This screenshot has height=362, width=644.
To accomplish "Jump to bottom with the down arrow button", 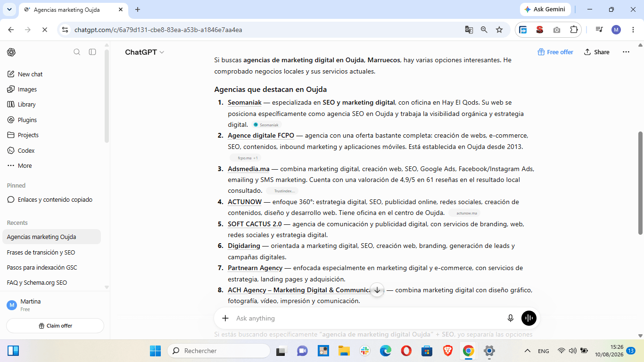I will 377,290.
